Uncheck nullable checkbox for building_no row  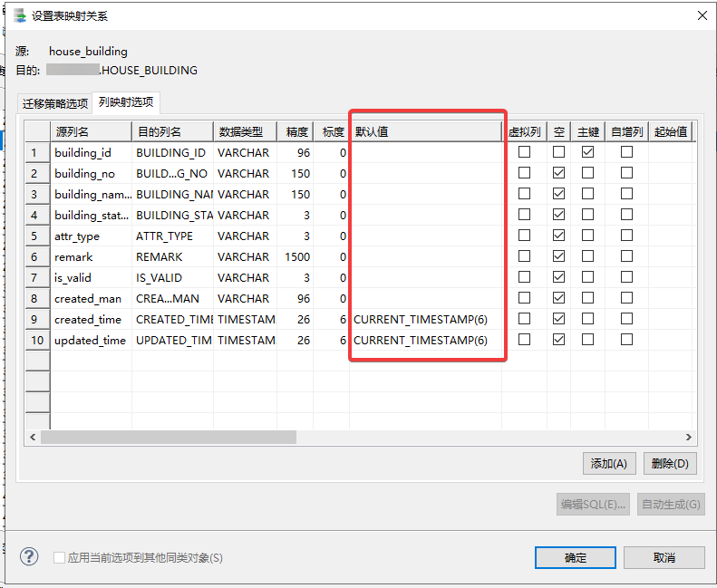(x=559, y=173)
